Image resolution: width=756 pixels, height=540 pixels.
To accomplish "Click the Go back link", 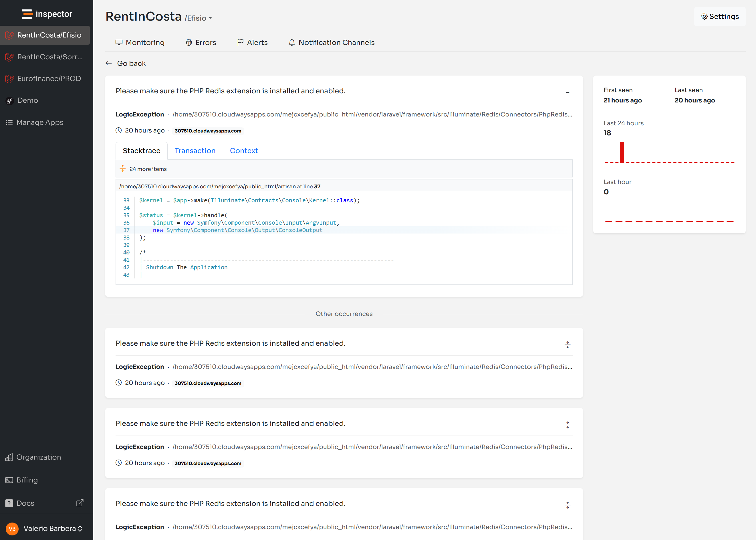I will tap(131, 63).
